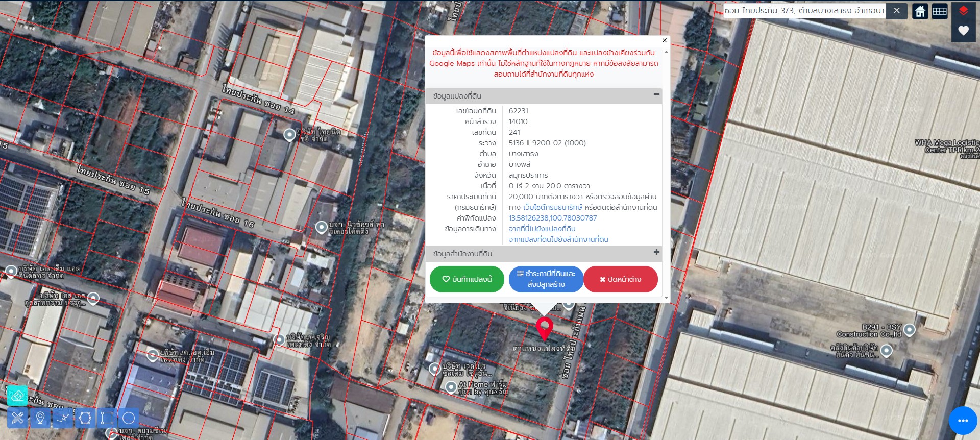
Task: Select the pencil and ruler measure tool
Action: [17, 418]
